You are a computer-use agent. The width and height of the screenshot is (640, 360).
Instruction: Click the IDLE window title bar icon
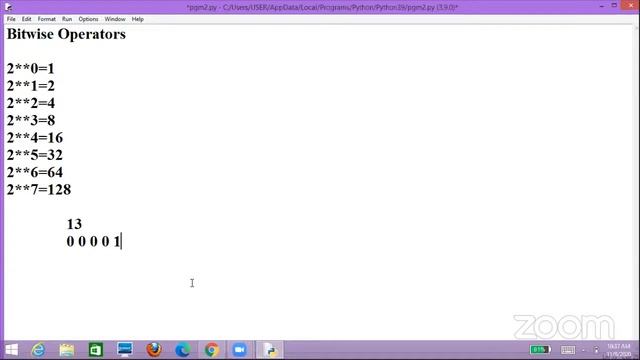pos(8,7)
